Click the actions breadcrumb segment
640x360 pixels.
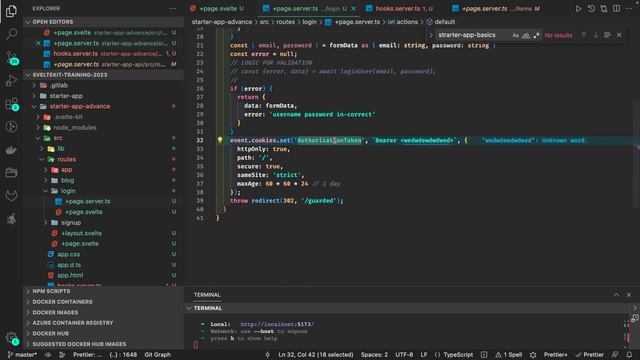pos(403,22)
